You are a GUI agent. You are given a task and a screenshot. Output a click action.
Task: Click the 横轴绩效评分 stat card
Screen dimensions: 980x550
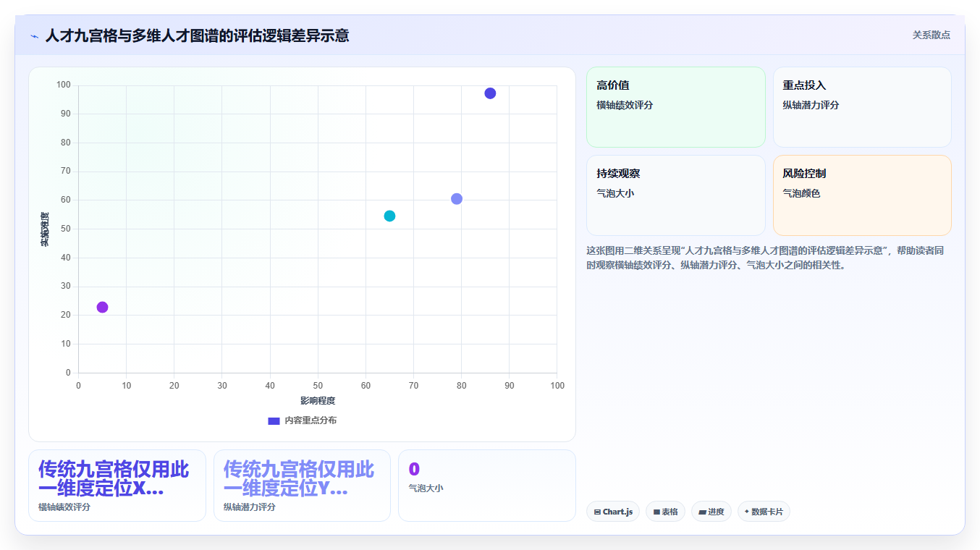click(117, 486)
